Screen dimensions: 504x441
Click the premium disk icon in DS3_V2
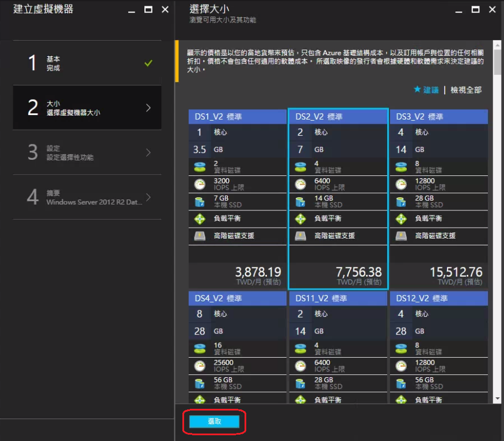[401, 236]
